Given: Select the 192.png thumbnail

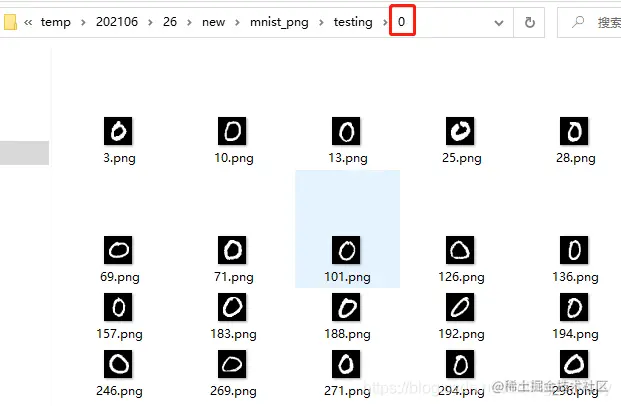Looking at the screenshot, I should [460, 307].
